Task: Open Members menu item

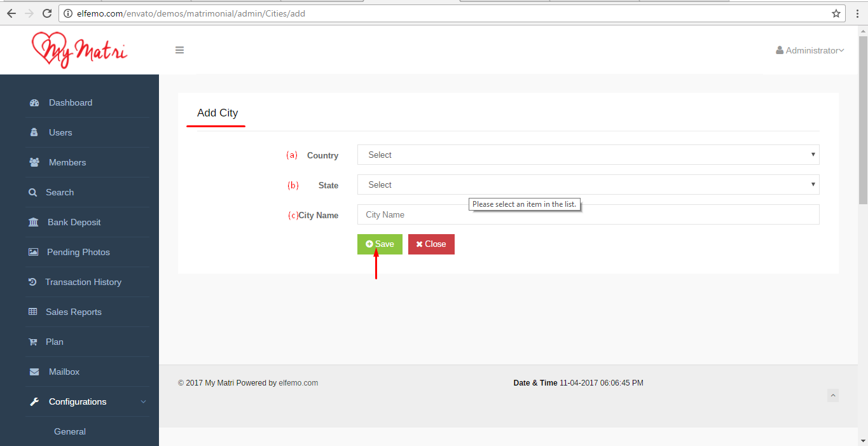Action: click(67, 162)
